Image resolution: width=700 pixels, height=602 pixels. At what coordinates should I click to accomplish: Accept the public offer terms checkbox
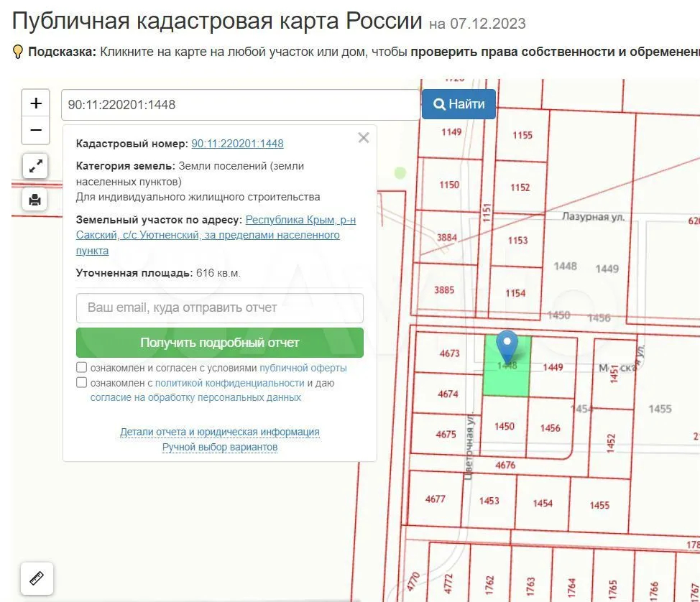[82, 368]
